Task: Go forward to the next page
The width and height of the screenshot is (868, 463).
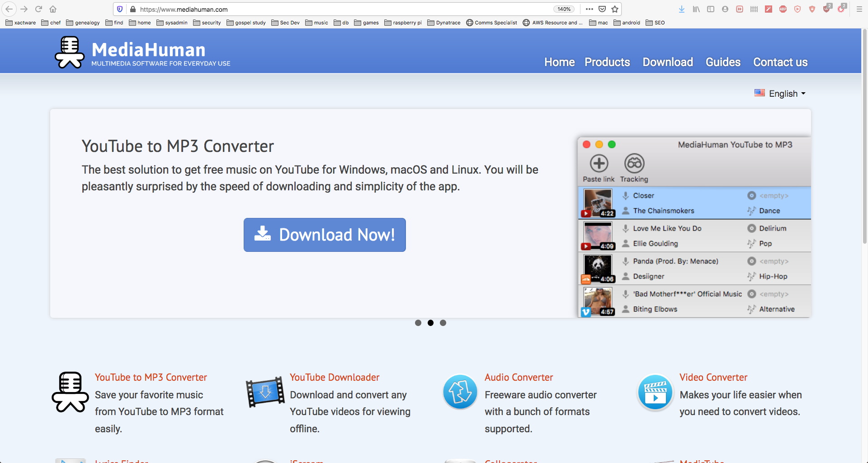Action: click(24, 9)
